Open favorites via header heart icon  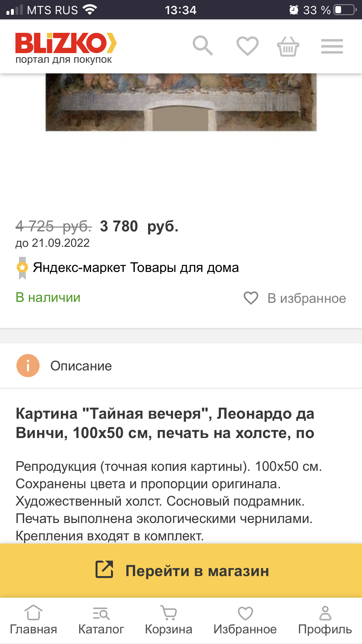pyautogui.click(x=247, y=46)
